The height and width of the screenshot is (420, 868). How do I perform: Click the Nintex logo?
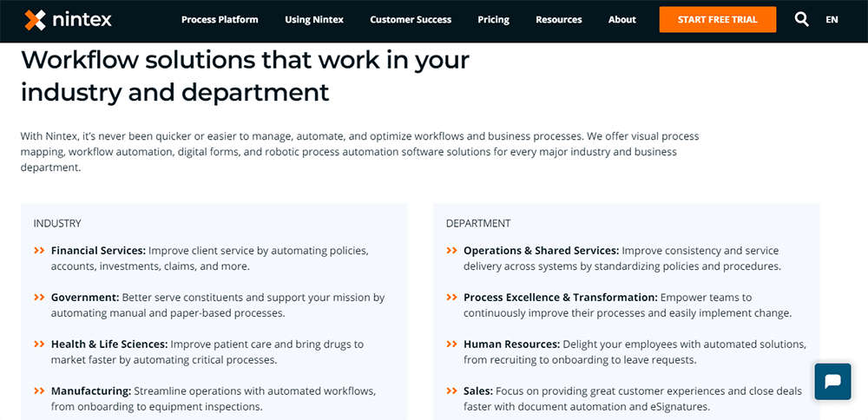coord(68,20)
